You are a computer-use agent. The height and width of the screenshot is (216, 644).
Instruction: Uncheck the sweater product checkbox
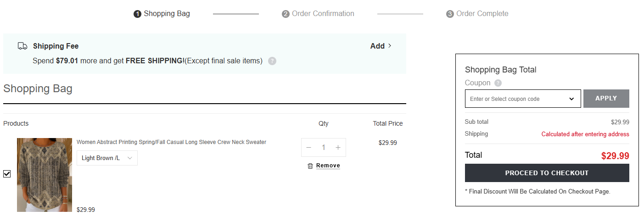click(7, 174)
